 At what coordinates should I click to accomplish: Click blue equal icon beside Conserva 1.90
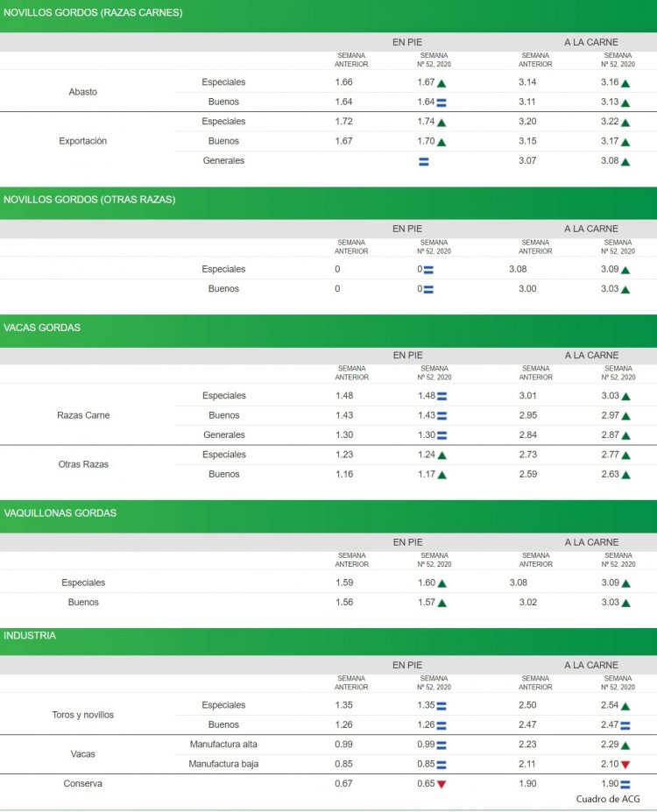[625, 784]
